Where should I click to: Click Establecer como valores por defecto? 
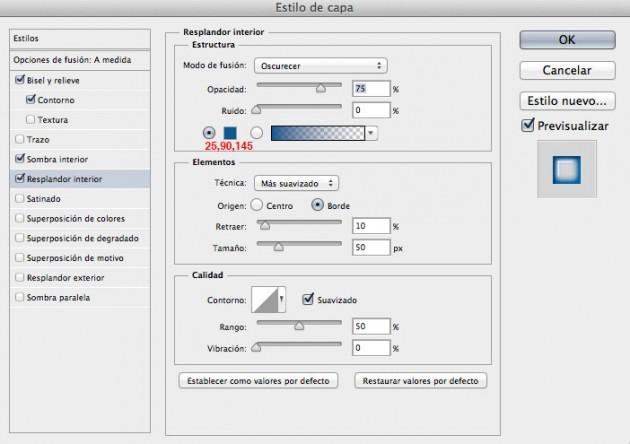coord(258,381)
